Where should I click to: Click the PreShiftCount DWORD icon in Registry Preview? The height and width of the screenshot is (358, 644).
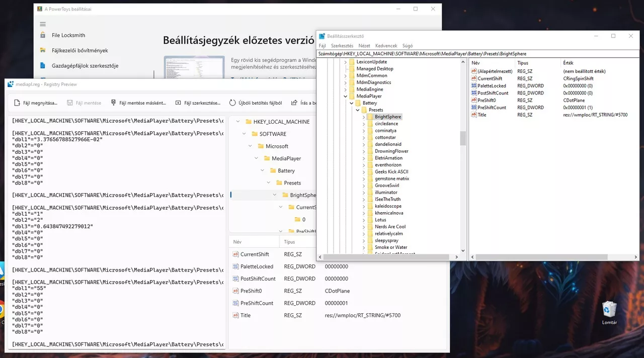click(x=236, y=303)
